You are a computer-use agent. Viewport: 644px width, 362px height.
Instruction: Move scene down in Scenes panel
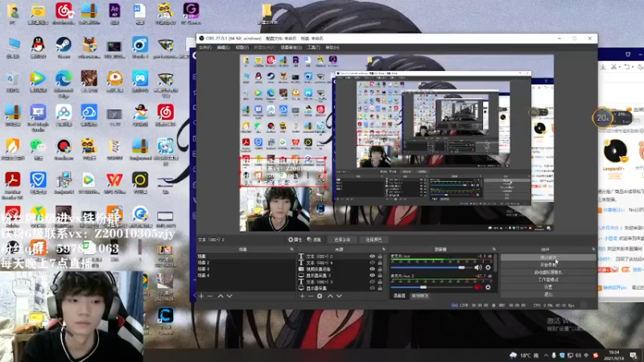coord(229,296)
